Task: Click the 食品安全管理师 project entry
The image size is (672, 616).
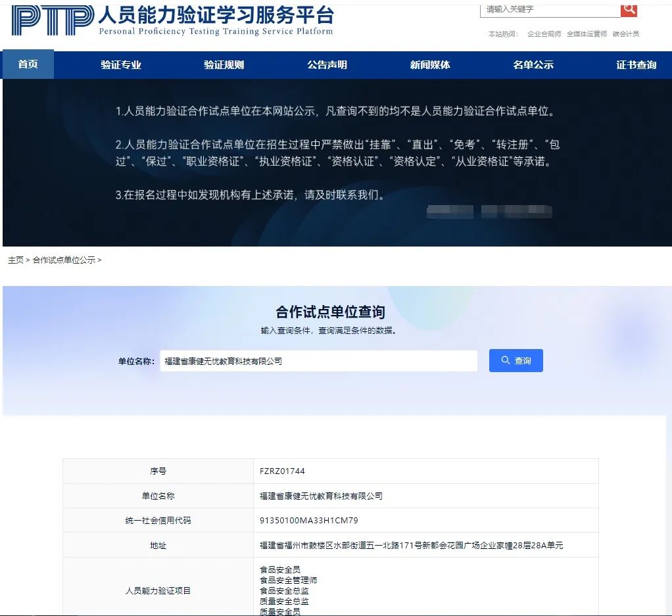Action: (289, 580)
